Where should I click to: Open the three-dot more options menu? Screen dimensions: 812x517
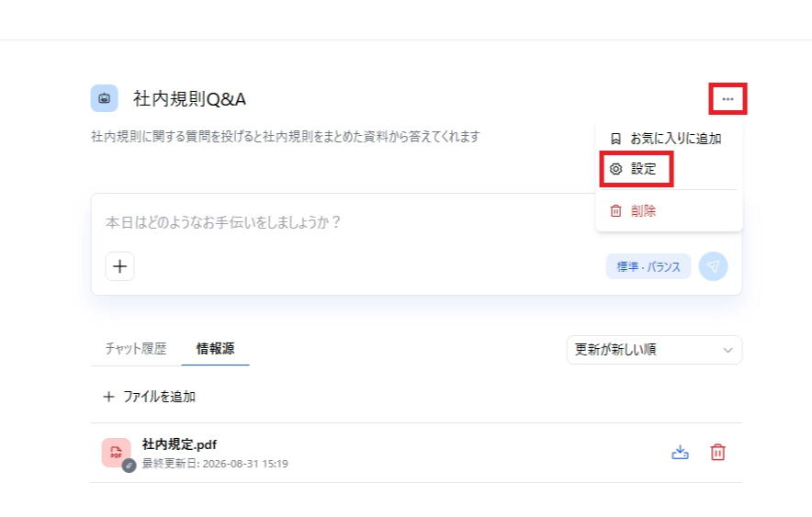click(x=727, y=99)
